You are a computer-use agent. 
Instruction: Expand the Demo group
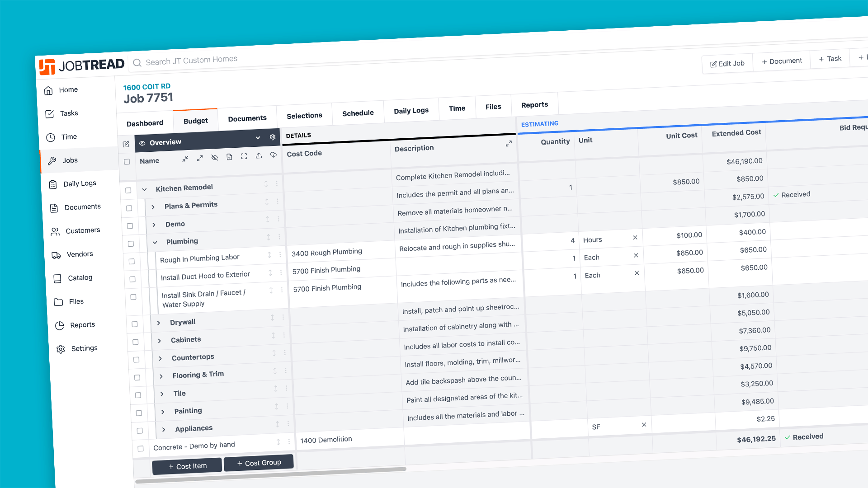point(154,225)
